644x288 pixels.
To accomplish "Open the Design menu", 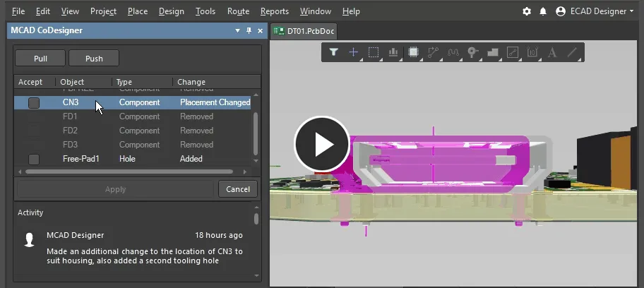I will [x=172, y=11].
